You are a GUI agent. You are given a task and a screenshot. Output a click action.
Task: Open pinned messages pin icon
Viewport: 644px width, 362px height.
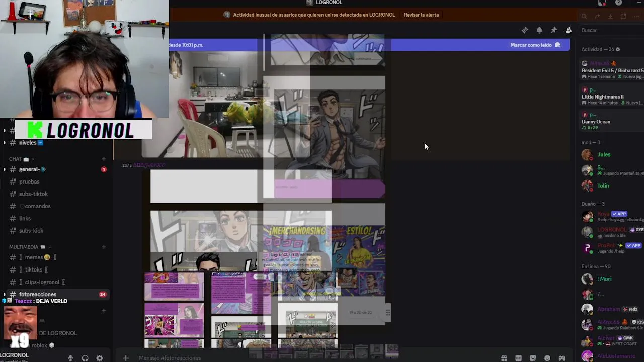(554, 30)
